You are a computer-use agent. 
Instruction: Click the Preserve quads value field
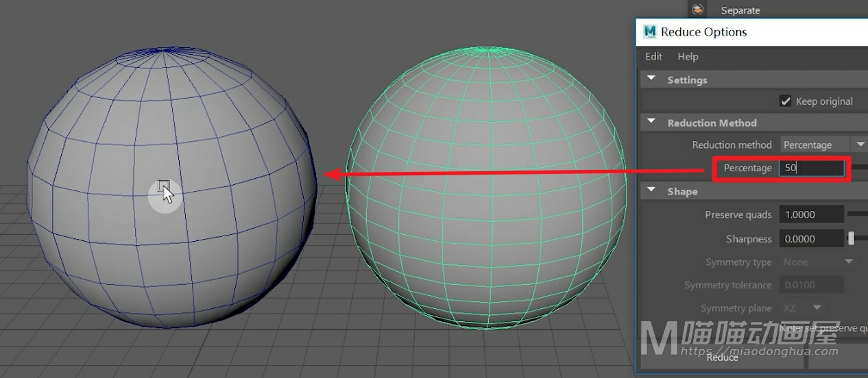[812, 214]
